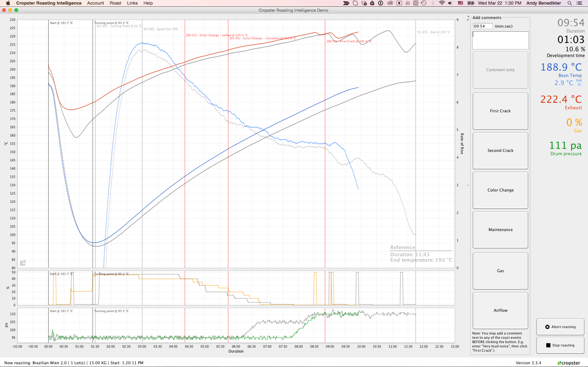Stop roasting now
588x367 pixels.
coord(560,345)
